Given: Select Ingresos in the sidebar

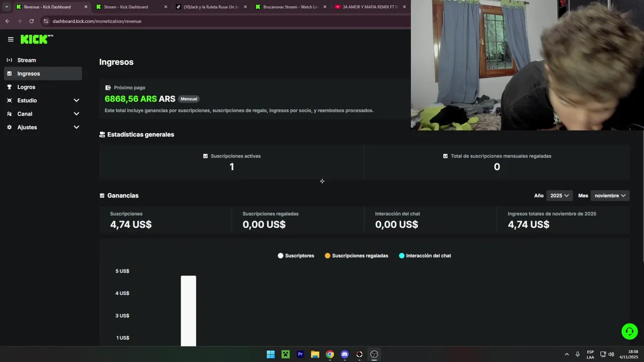Looking at the screenshot, I should tap(43, 73).
